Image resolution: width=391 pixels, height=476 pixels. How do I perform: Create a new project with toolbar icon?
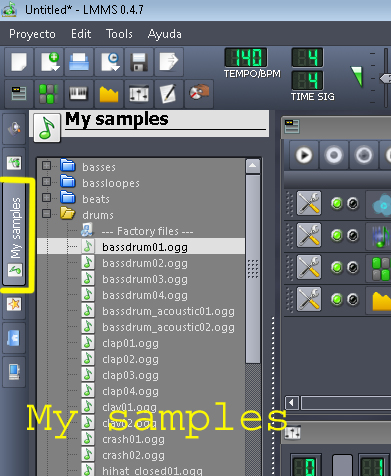click(19, 62)
